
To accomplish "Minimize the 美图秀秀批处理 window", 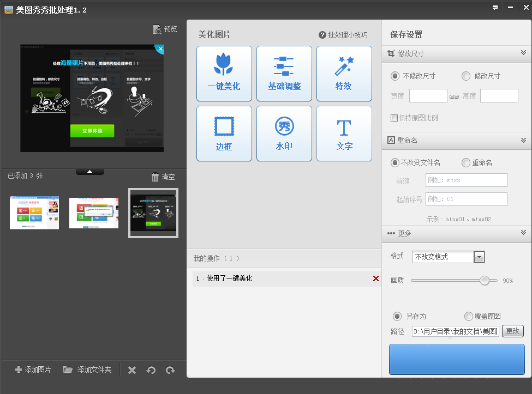I will [x=510, y=8].
